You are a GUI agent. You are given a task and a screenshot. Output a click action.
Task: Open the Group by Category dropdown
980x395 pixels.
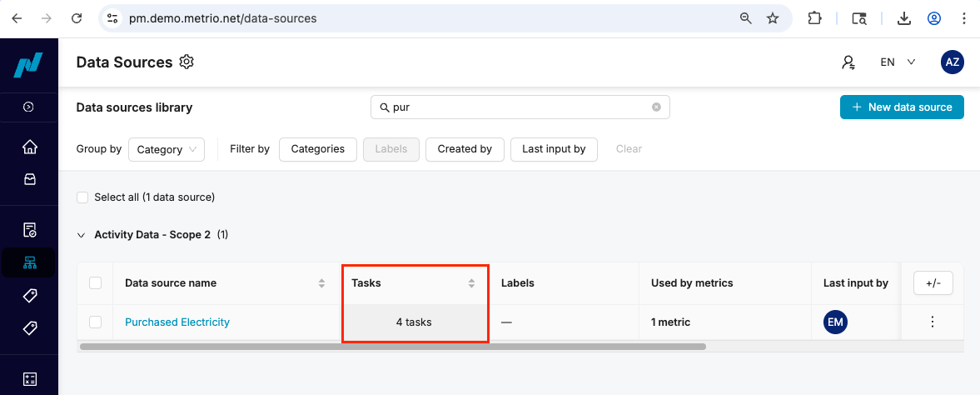pos(167,149)
